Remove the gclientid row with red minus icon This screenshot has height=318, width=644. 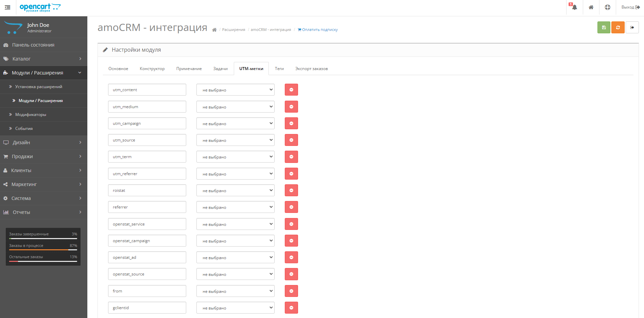(x=291, y=307)
